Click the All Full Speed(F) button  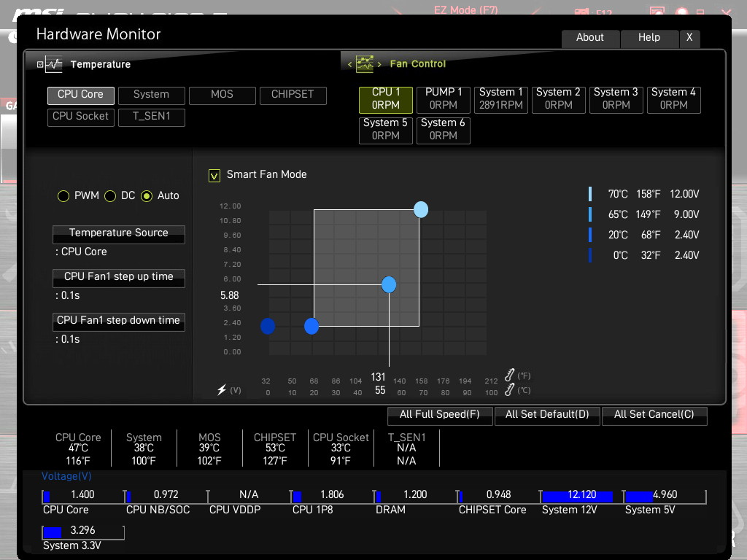tap(440, 415)
